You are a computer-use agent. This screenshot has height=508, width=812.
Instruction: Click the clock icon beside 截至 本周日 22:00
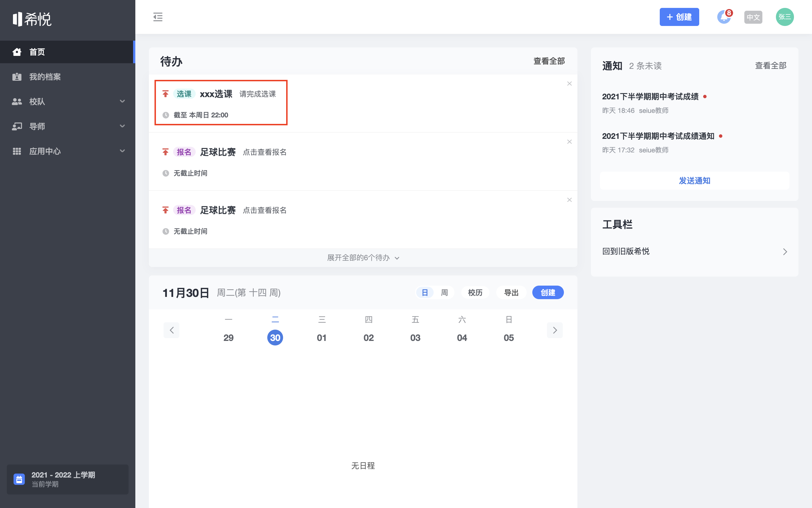click(166, 115)
